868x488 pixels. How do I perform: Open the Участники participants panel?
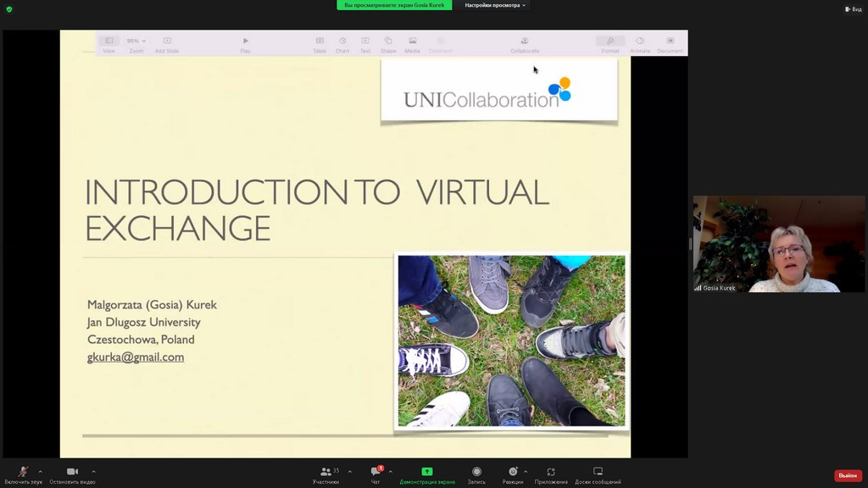(x=326, y=473)
